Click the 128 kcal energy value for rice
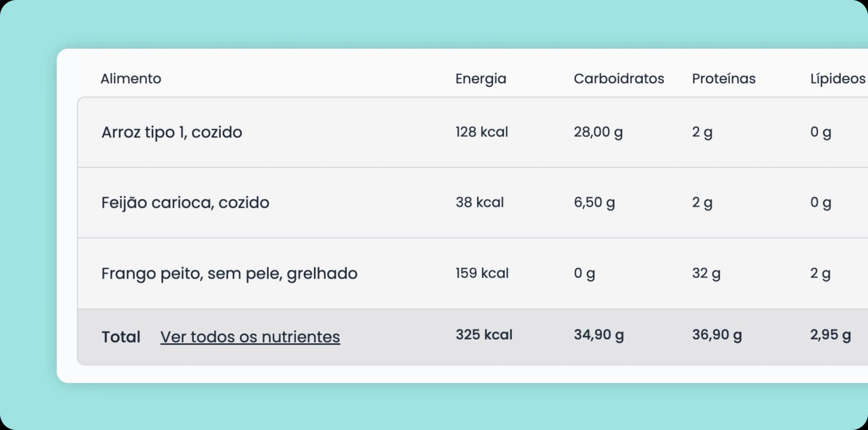 coord(481,132)
